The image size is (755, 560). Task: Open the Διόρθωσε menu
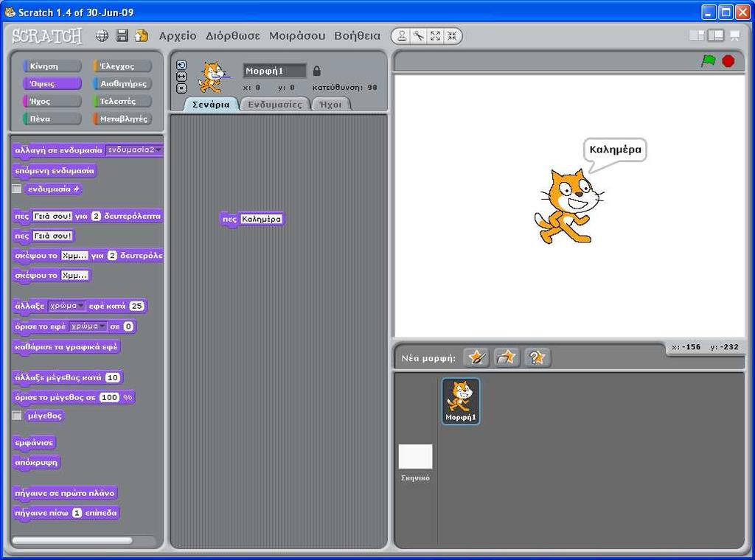coord(232,36)
